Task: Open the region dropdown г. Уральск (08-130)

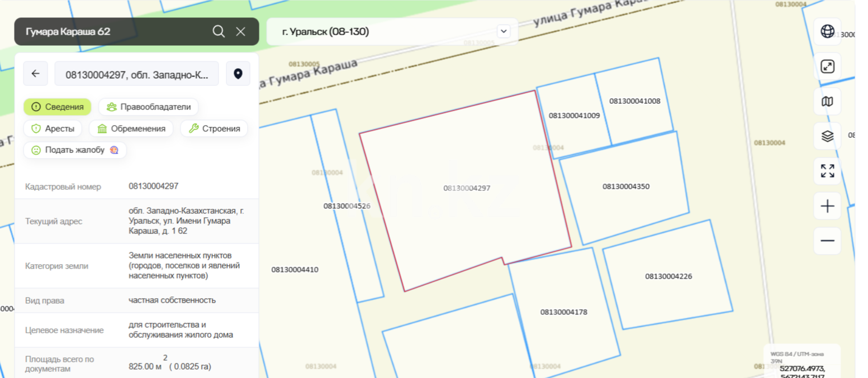Action: [x=391, y=31]
